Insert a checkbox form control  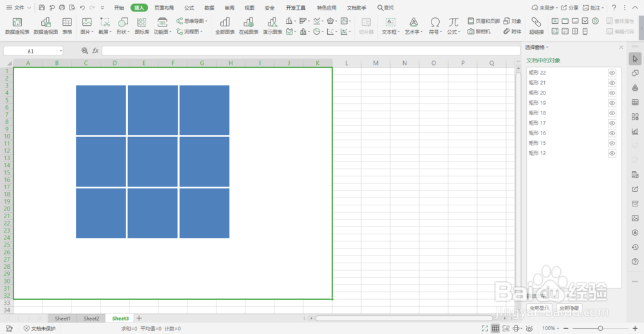585,21
